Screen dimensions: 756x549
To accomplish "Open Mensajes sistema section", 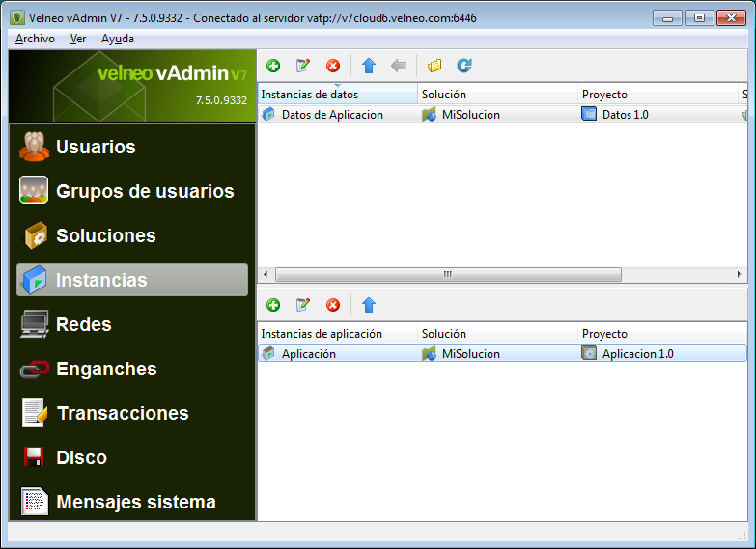I will pyautogui.click(x=132, y=502).
